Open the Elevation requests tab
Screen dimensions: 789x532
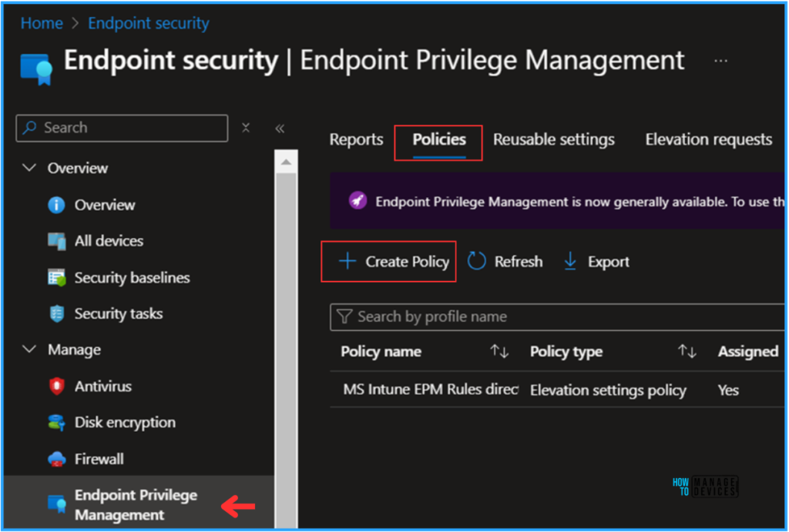click(x=709, y=139)
